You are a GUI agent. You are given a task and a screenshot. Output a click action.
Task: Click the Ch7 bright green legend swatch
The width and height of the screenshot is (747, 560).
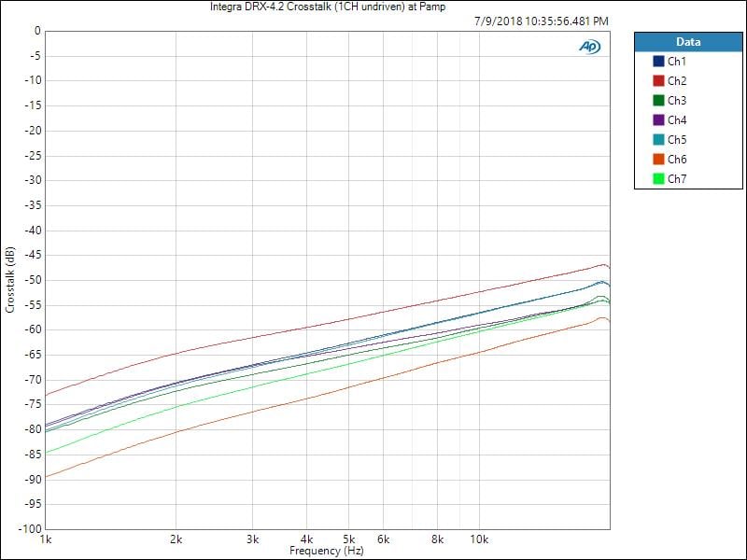pos(658,179)
